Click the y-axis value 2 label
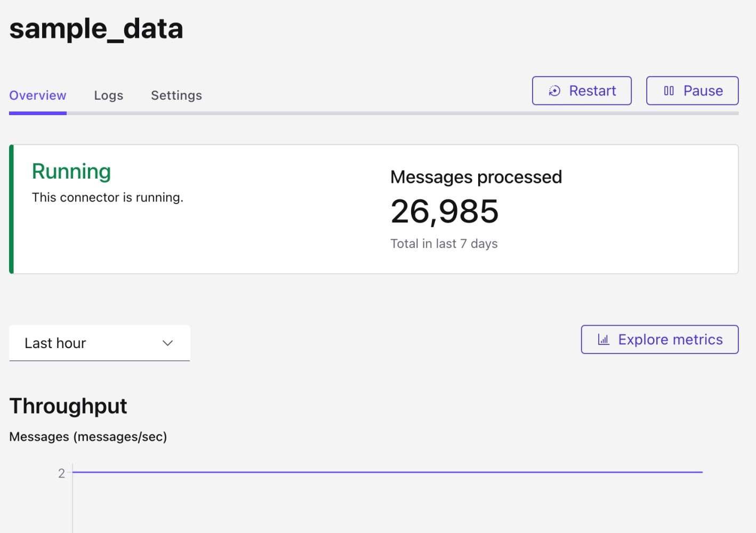Viewport: 756px width, 533px height. [61, 473]
